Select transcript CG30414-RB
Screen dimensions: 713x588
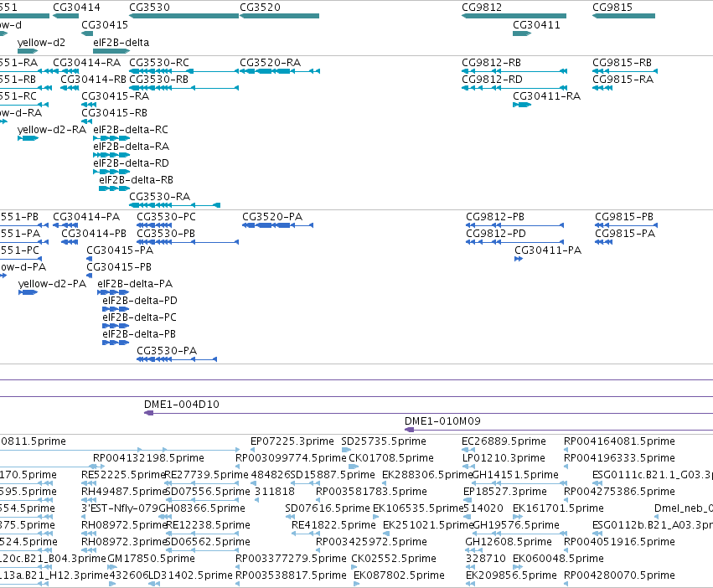pos(93,80)
